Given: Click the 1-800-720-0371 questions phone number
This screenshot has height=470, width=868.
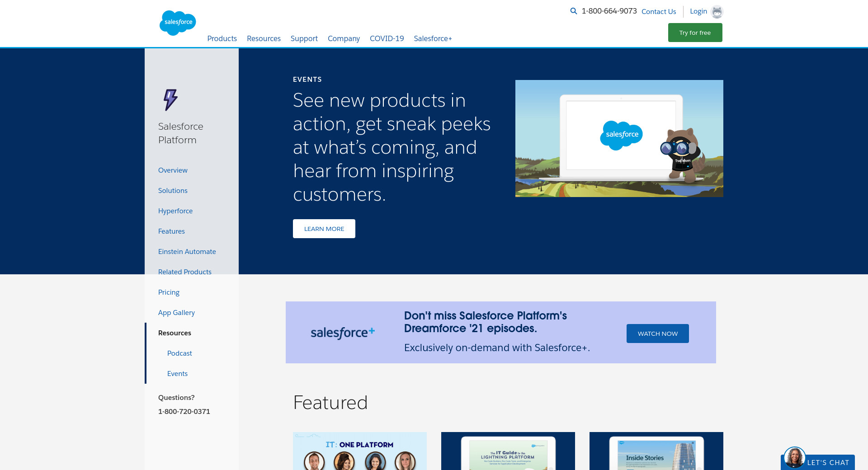Looking at the screenshot, I should coord(184,411).
